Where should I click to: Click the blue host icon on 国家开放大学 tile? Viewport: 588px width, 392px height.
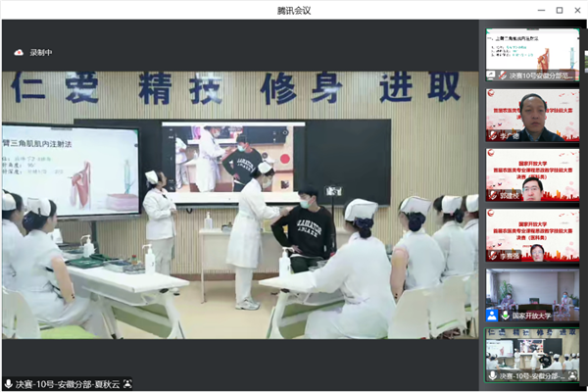[492, 316]
